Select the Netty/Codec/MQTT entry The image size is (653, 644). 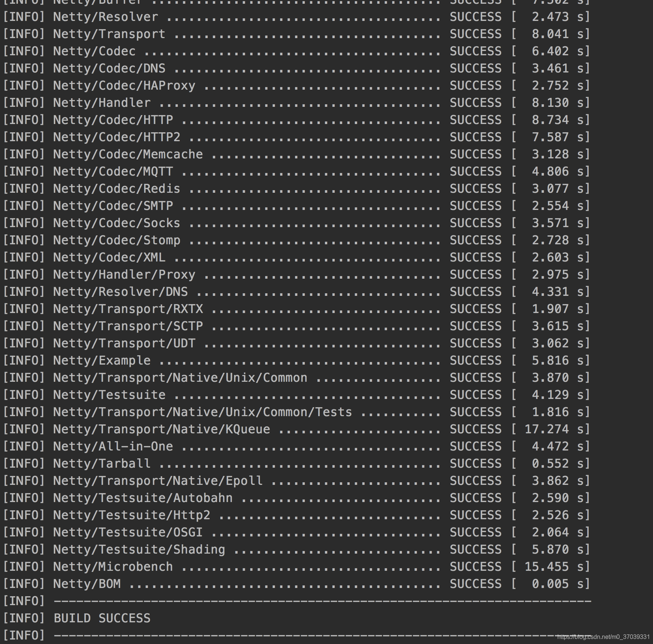[297, 171]
